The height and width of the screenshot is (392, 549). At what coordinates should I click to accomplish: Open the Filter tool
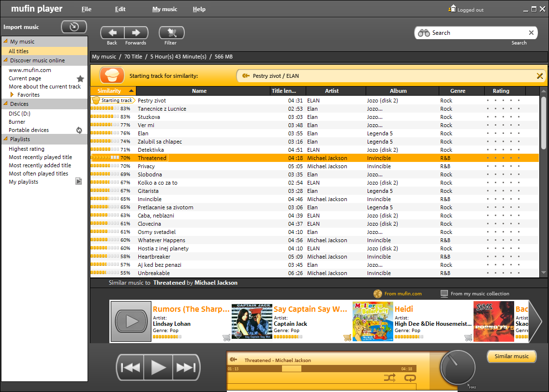pos(172,33)
